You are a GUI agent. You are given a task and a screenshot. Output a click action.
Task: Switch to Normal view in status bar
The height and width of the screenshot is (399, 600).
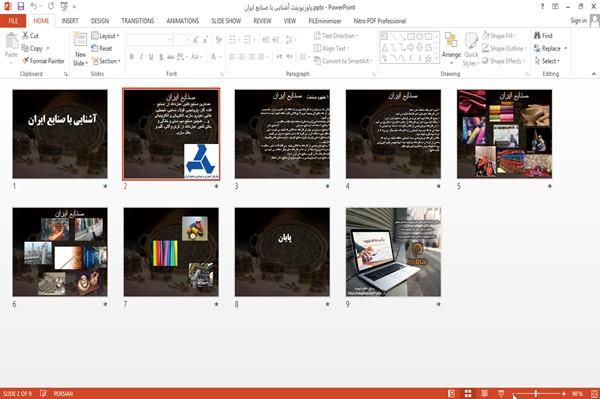[452, 393]
